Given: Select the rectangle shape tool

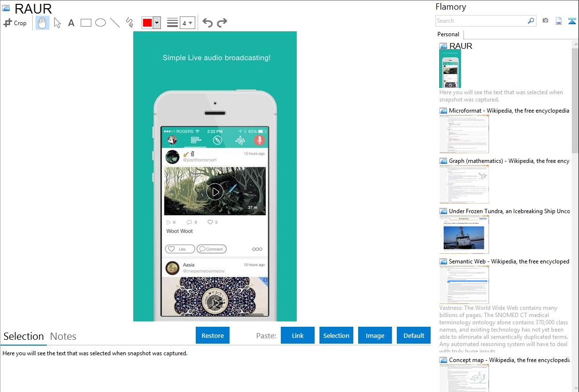Looking at the screenshot, I should (86, 23).
